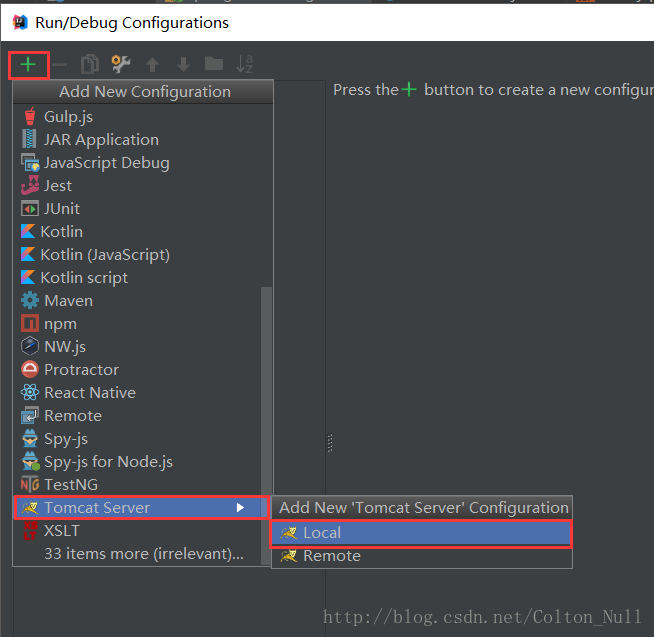Select Remote Tomcat Server option
This screenshot has height=637, width=654.
(x=422, y=556)
